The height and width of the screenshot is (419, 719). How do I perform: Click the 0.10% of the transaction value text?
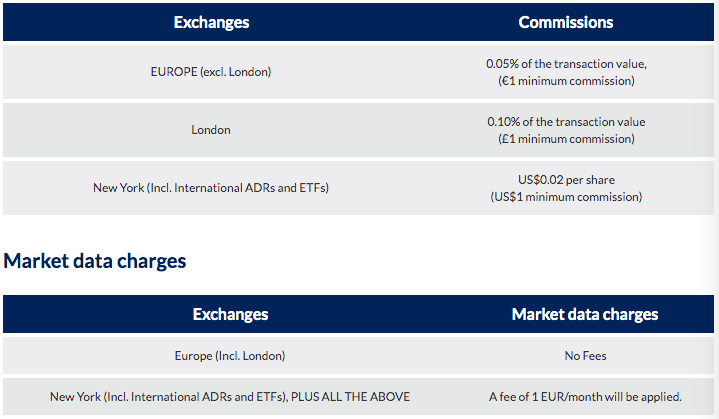[x=566, y=121]
